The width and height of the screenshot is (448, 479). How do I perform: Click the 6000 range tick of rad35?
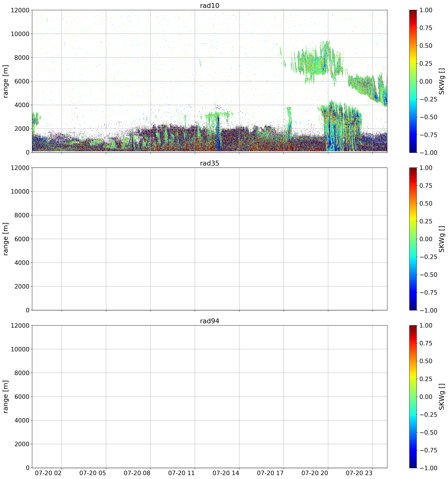pyautogui.click(x=22, y=239)
